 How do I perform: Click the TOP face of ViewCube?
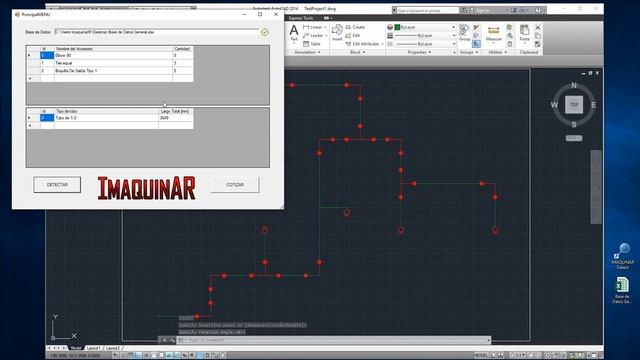(x=574, y=104)
